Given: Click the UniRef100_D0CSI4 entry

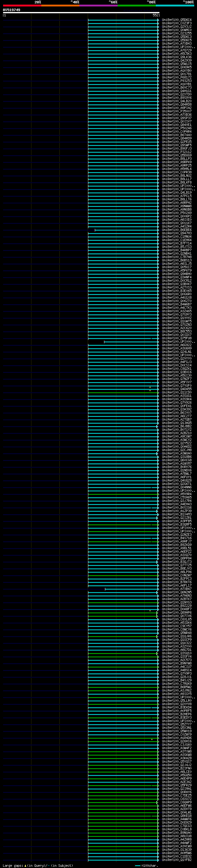Looking at the screenshot, I should point(176,365).
